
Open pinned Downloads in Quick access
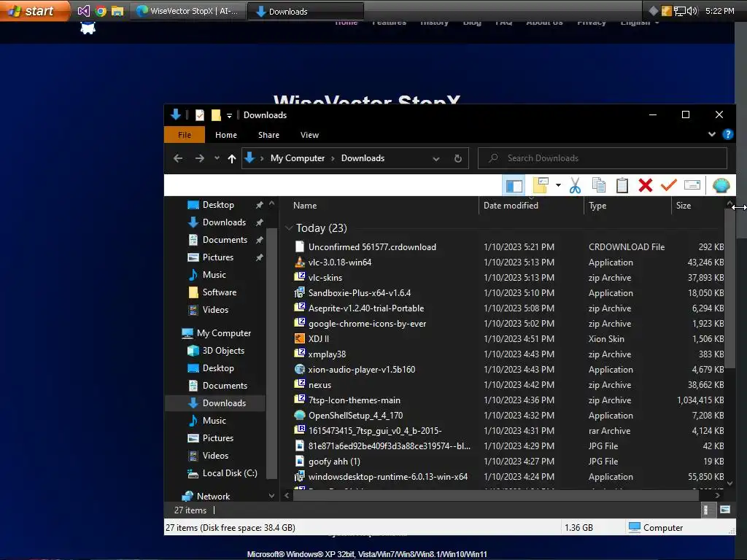tap(224, 222)
